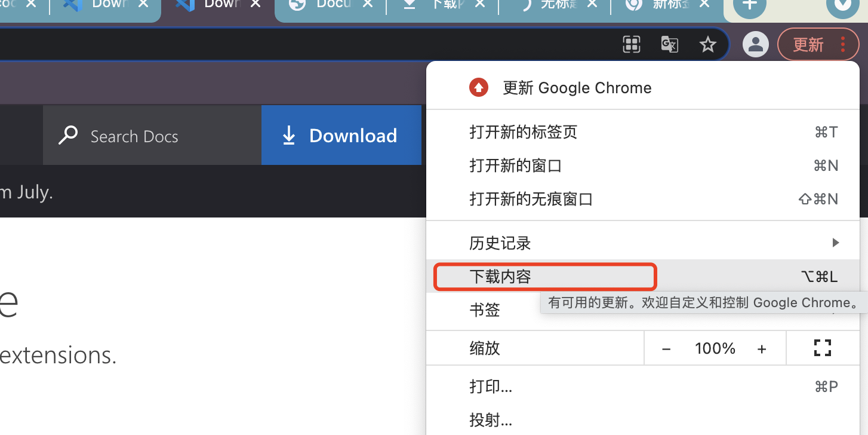Increase zoom with the plus button
The width and height of the screenshot is (868, 435).
pos(762,348)
